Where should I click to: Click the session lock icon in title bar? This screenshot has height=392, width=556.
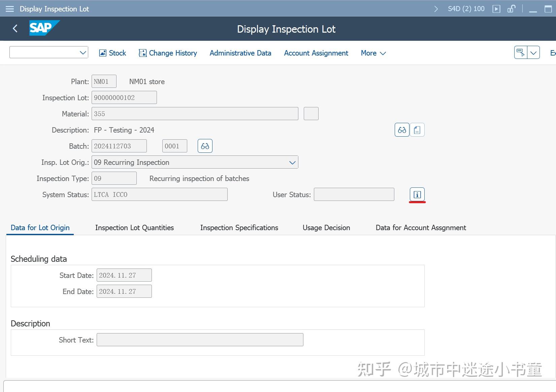(x=511, y=9)
